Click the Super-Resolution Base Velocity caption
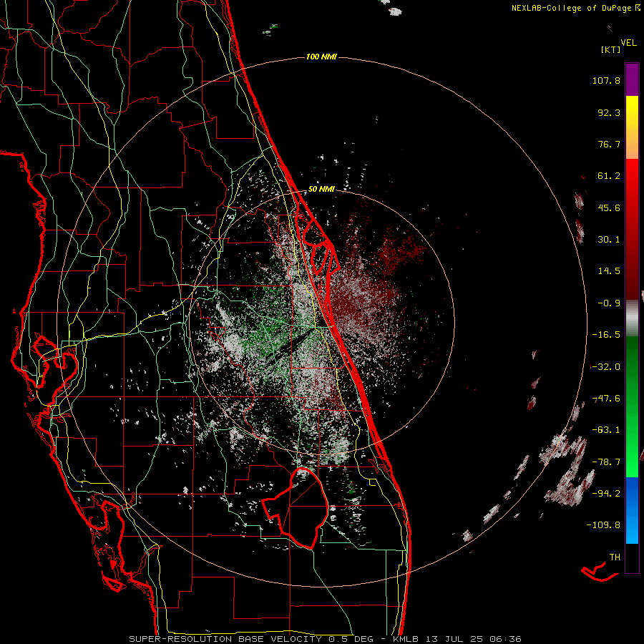The height and width of the screenshot is (644, 644). [326, 639]
